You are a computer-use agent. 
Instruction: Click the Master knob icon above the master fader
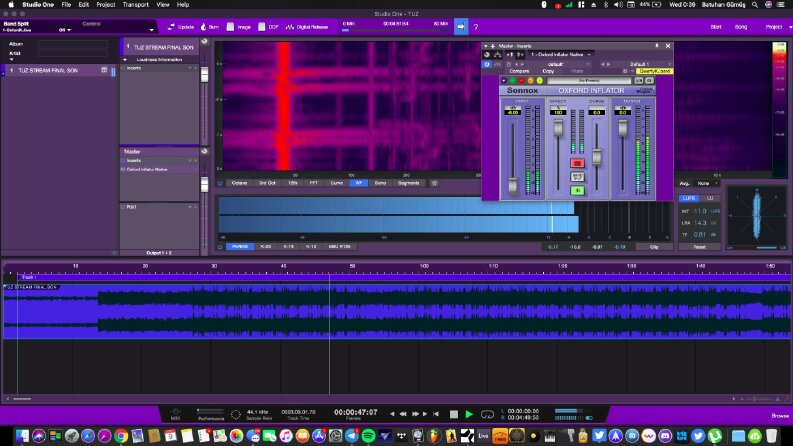point(204,151)
